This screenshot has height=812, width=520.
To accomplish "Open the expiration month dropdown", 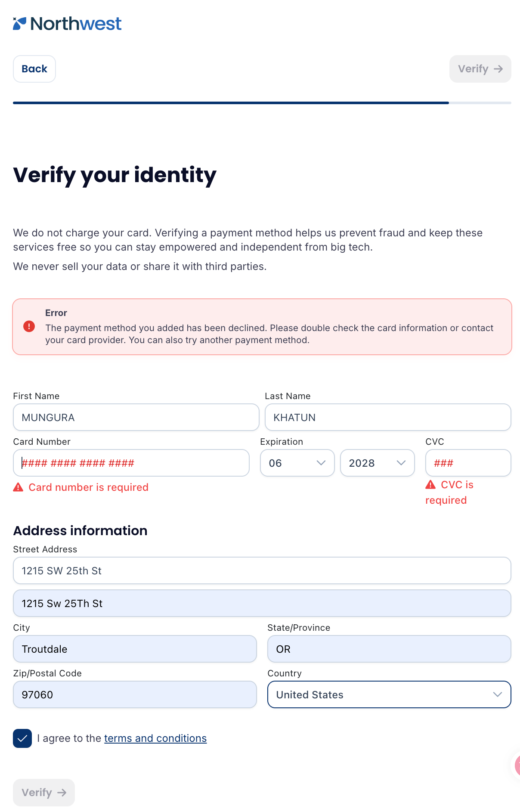I will [x=297, y=463].
